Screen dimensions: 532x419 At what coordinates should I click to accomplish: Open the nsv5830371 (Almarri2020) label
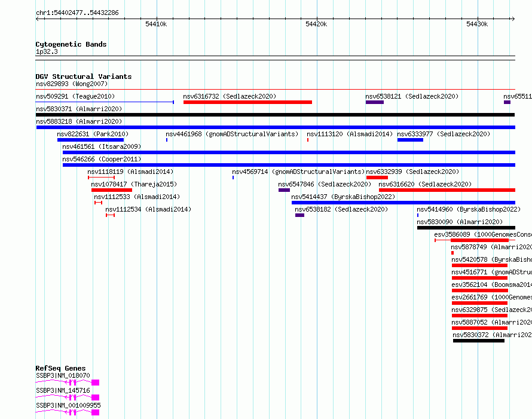(79, 109)
